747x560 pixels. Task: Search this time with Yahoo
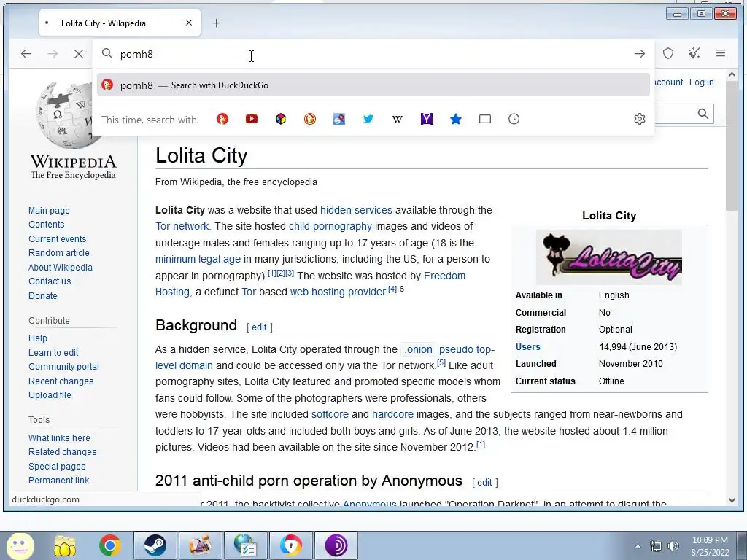(426, 119)
